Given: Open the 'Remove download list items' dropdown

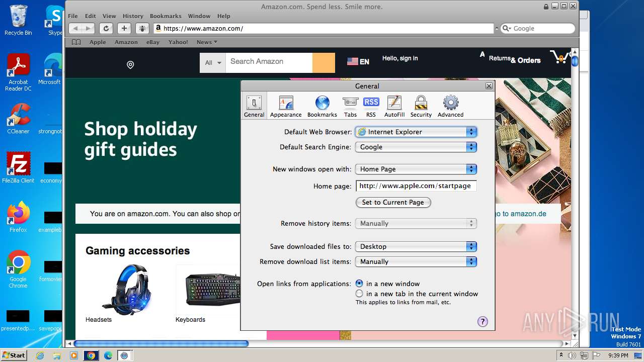Looking at the screenshot, I should coord(416,261).
